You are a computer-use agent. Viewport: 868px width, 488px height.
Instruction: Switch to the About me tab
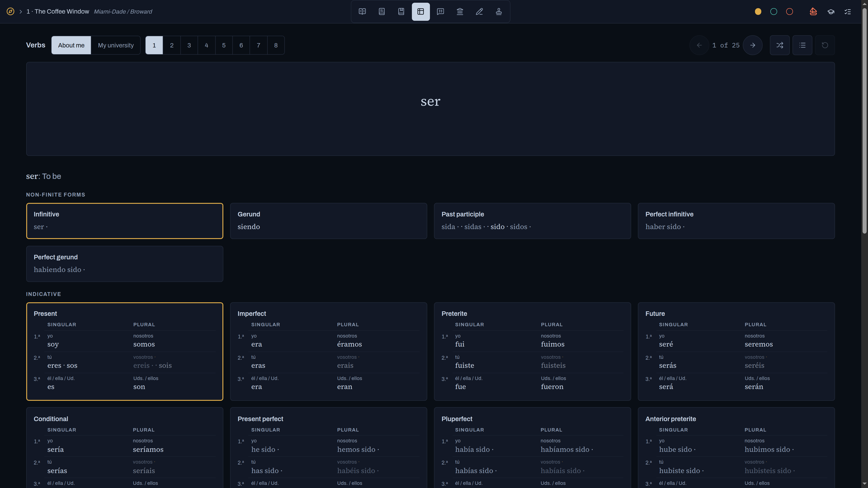click(x=71, y=45)
